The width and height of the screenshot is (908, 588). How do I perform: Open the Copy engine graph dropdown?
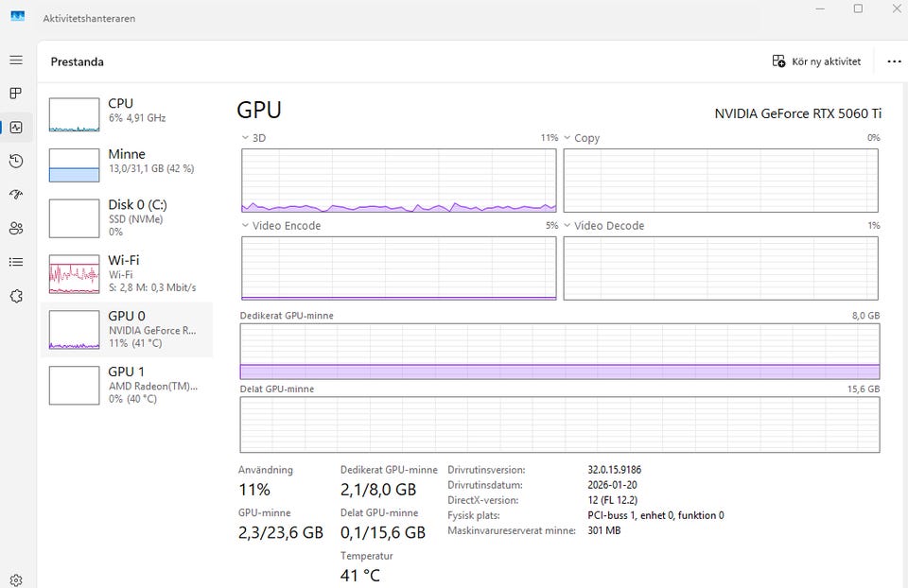point(568,138)
